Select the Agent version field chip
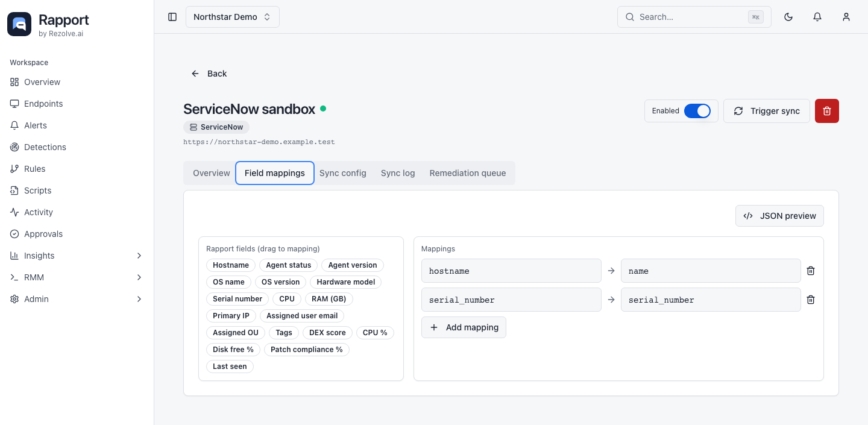Viewport: 868px width, 425px height. click(353, 265)
